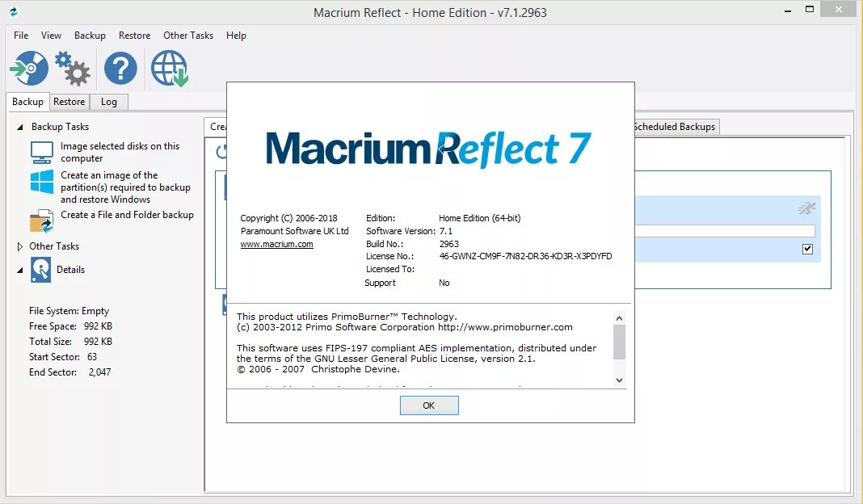Open the Help menu
The height and width of the screenshot is (504, 863).
click(x=236, y=36)
